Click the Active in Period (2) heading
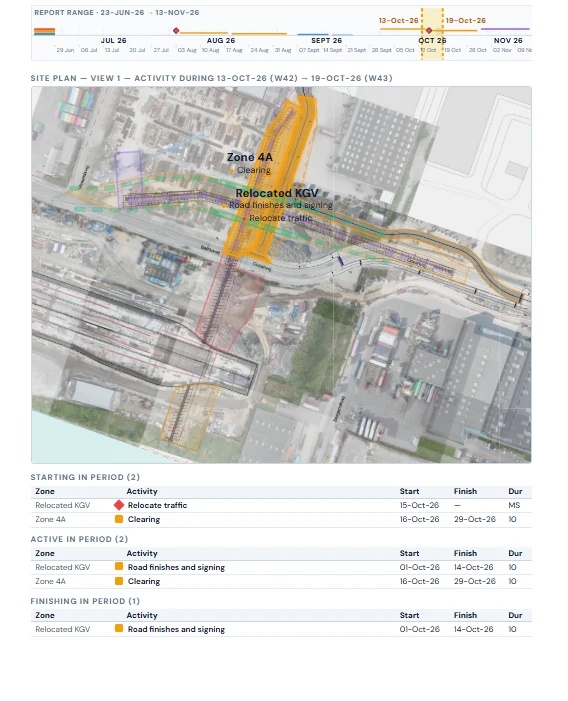 (79, 539)
